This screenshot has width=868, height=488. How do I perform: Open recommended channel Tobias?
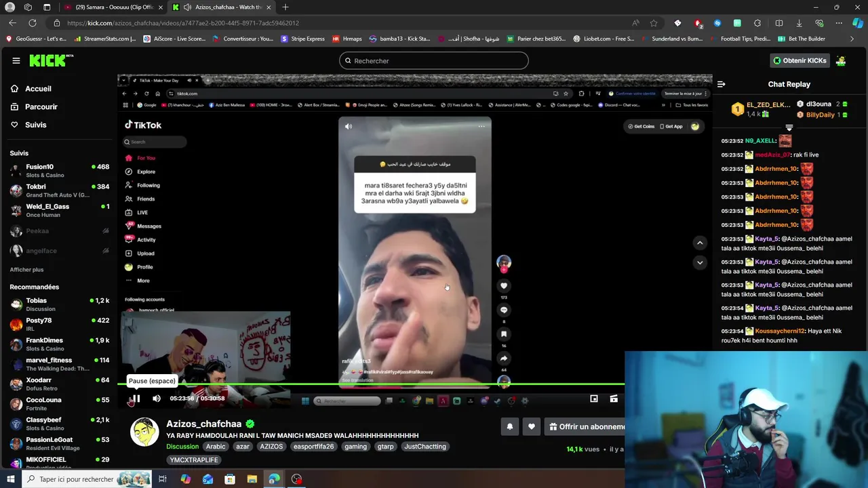60,304
